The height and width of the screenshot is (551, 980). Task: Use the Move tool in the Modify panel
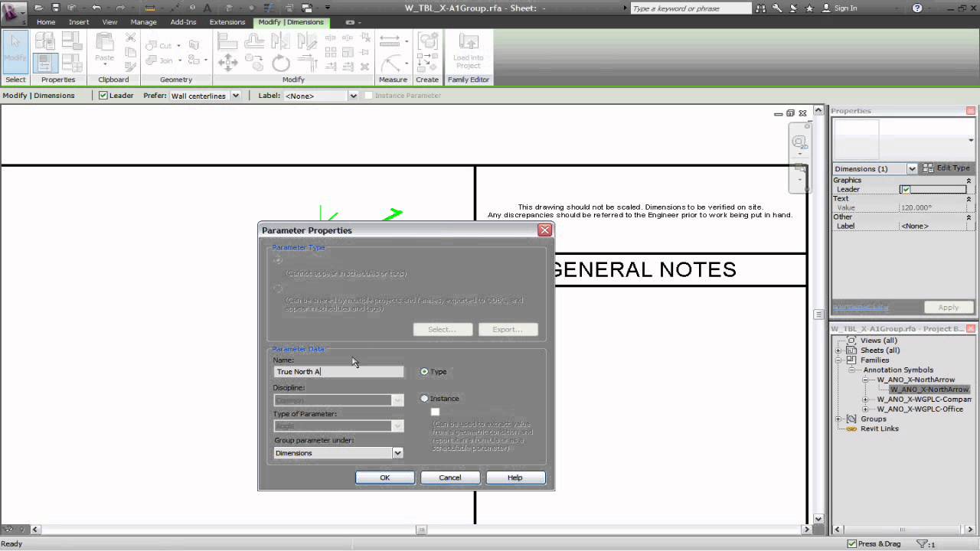[x=227, y=62]
